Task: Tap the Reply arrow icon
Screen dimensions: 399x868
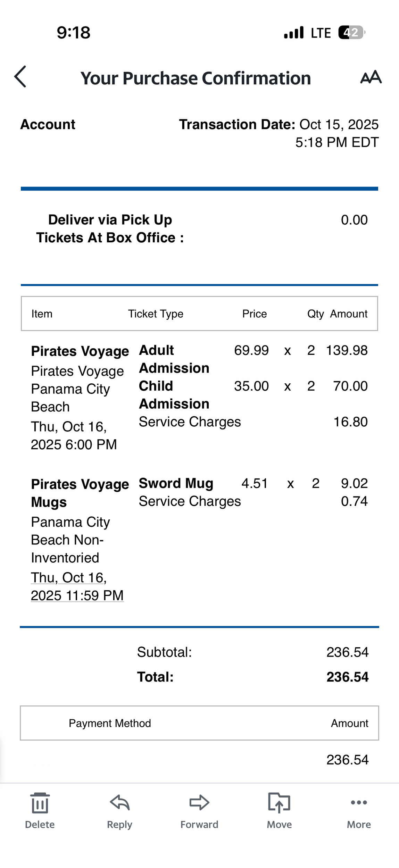Action: pos(119,803)
